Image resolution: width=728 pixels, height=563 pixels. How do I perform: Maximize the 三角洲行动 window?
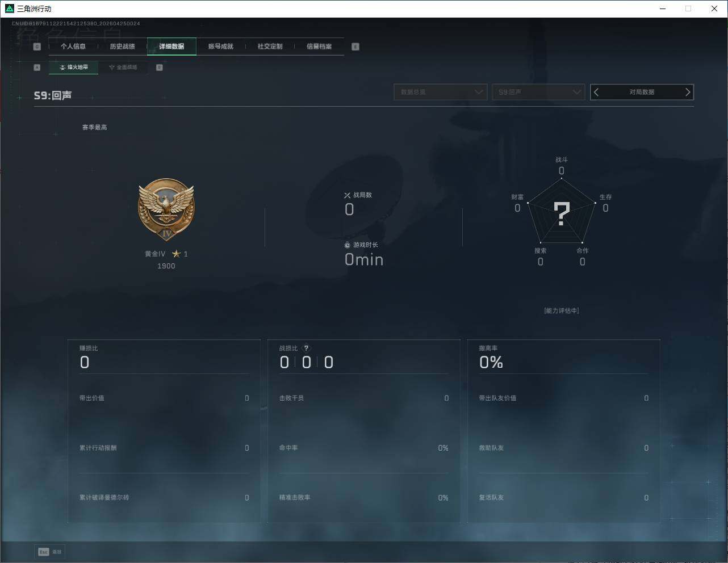click(688, 9)
